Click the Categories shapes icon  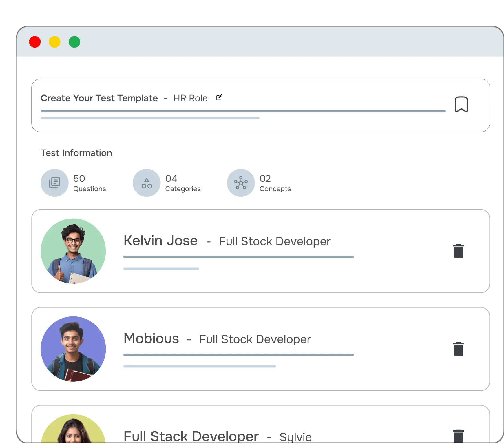[x=147, y=183]
